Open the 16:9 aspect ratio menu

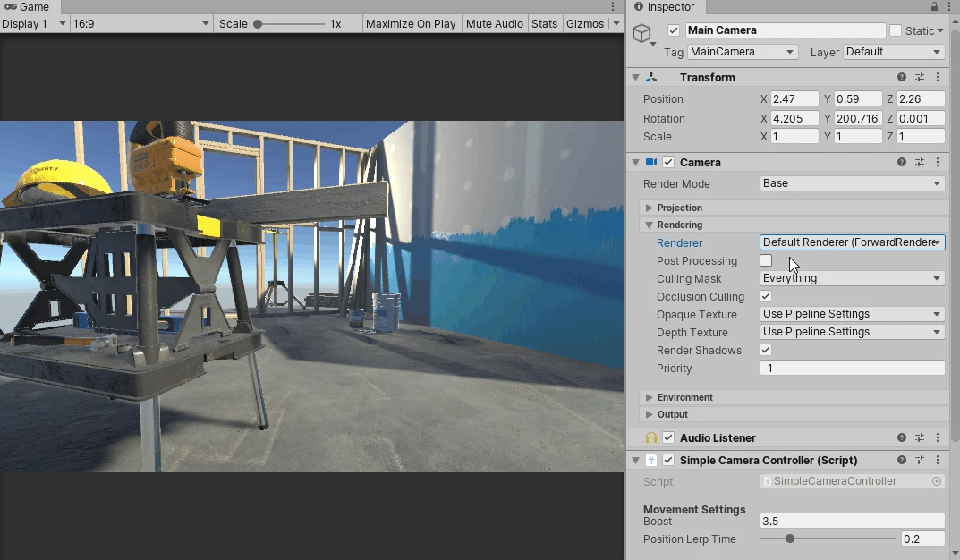140,24
